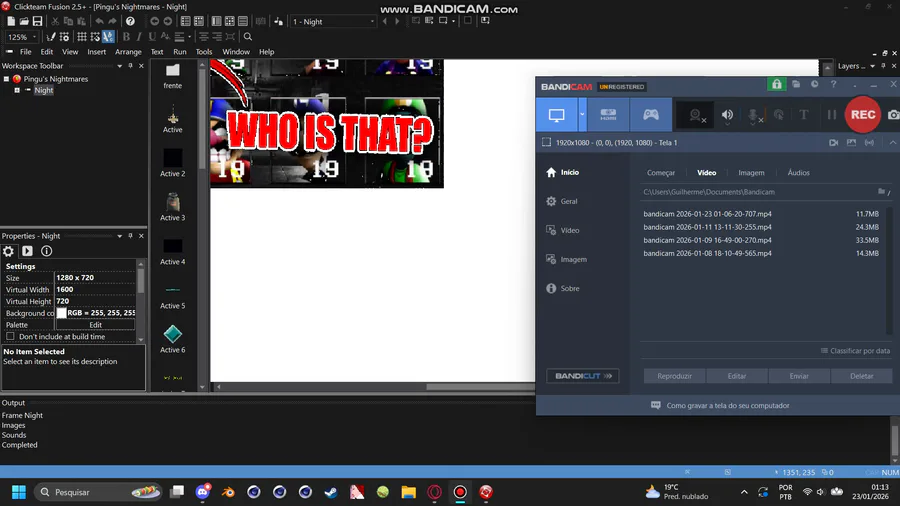Open the Storyboard Editor toolbar icon
Screen dimensions: 900x506
coord(185,21)
